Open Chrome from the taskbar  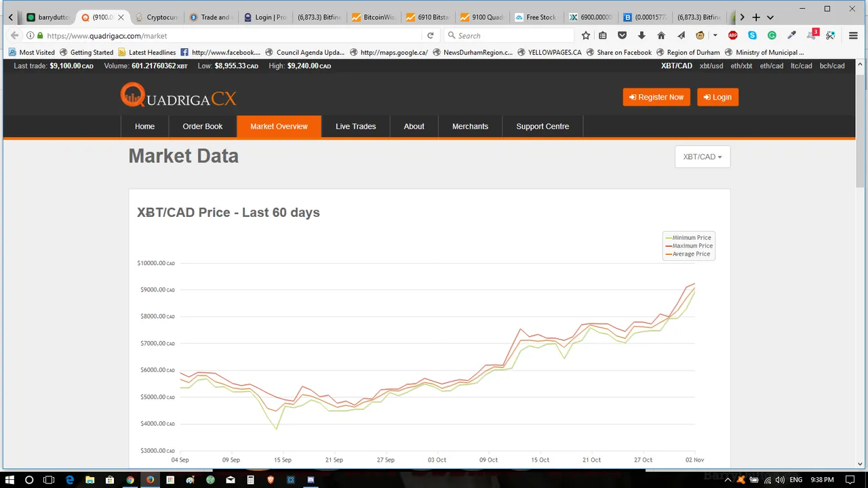point(130,480)
